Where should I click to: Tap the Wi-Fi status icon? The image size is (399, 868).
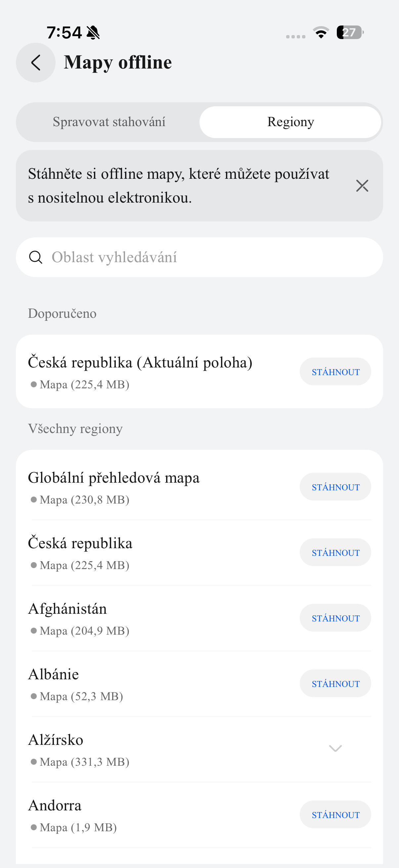(x=321, y=33)
